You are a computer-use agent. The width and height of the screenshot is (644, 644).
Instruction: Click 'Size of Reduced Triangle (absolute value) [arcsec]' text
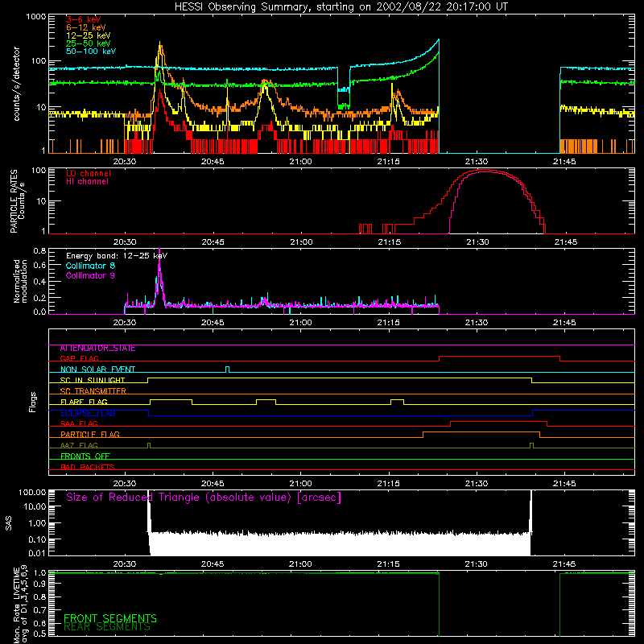tap(204, 497)
